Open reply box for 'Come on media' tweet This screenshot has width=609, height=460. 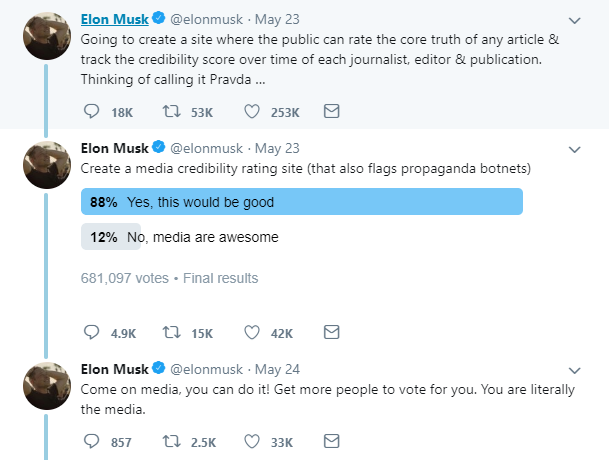click(x=90, y=440)
